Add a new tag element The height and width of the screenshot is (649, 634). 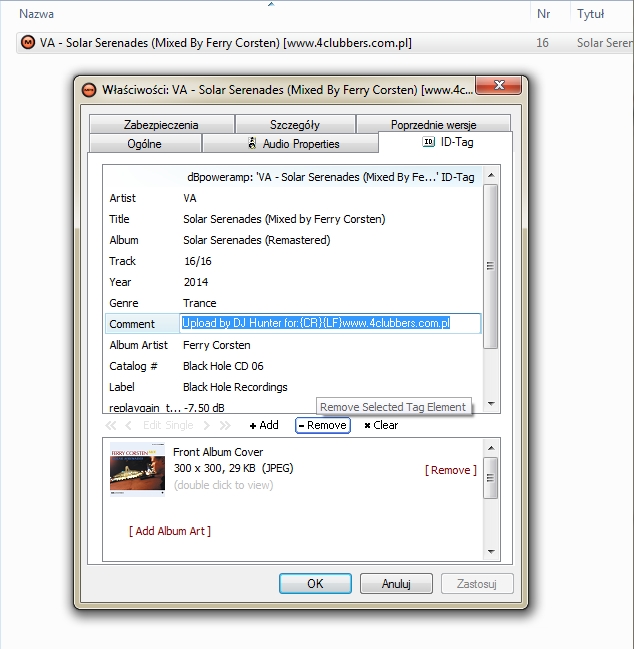(264, 425)
